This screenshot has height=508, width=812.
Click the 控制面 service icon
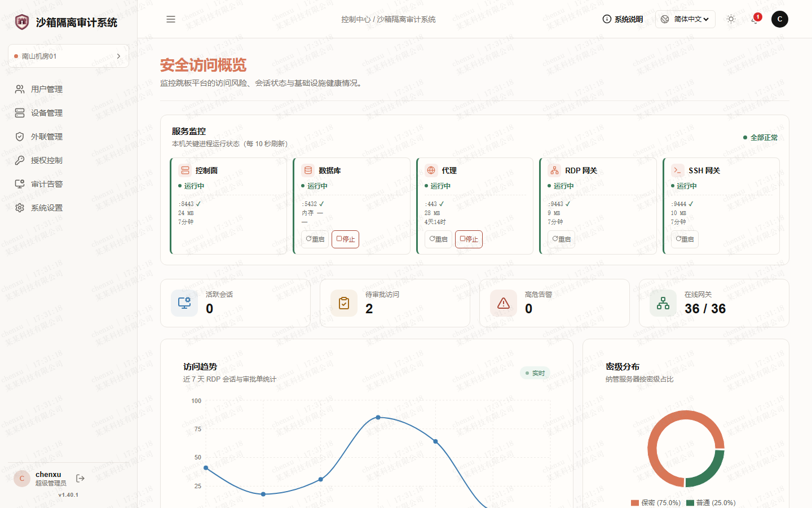pyautogui.click(x=185, y=170)
